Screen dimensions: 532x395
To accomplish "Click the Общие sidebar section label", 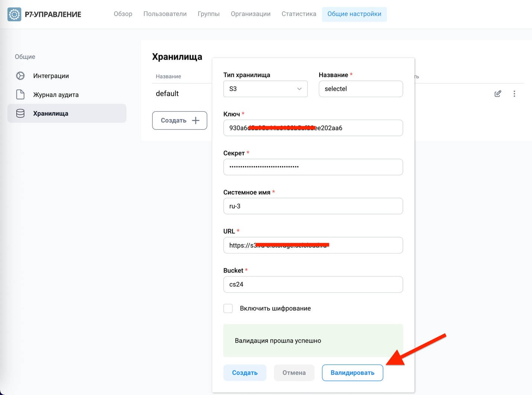I will coord(25,57).
